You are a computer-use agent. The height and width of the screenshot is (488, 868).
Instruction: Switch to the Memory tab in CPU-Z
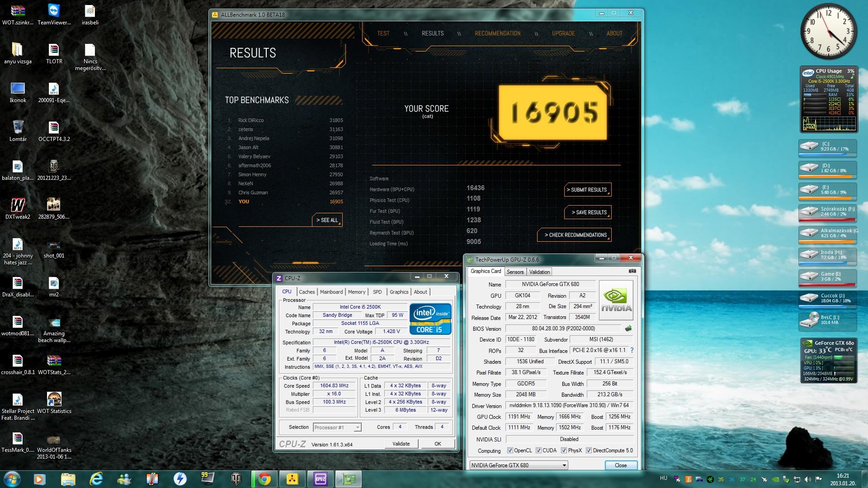(357, 292)
